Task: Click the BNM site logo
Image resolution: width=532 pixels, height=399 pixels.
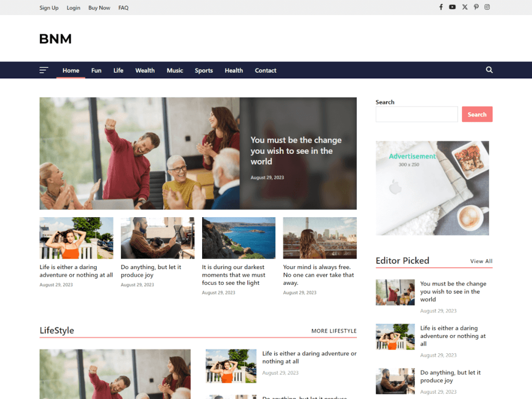Action: point(55,39)
